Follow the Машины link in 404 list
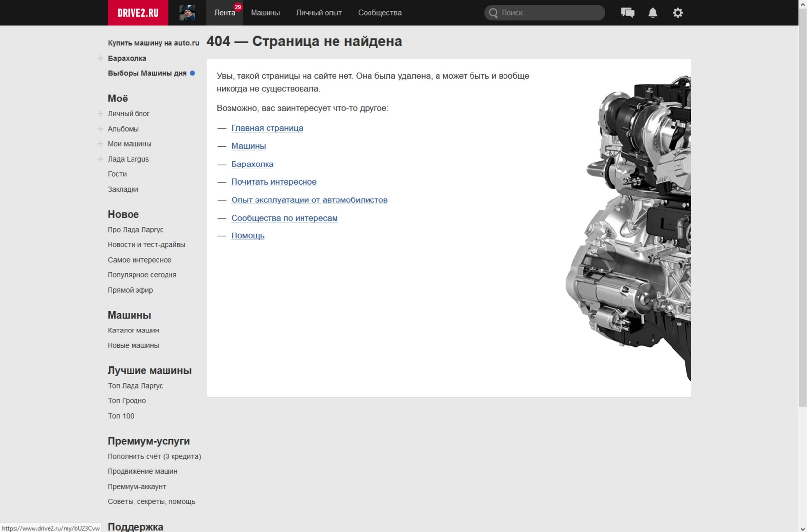The width and height of the screenshot is (807, 532). pos(248,146)
